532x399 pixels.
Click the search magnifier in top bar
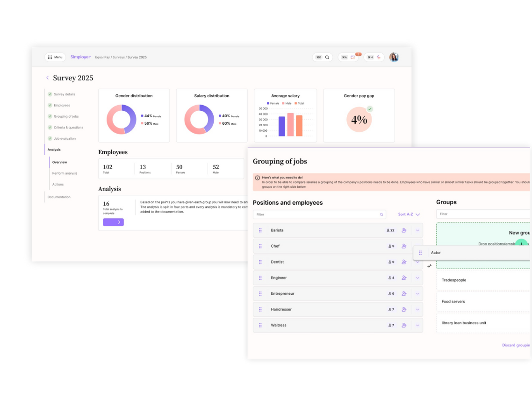(327, 57)
